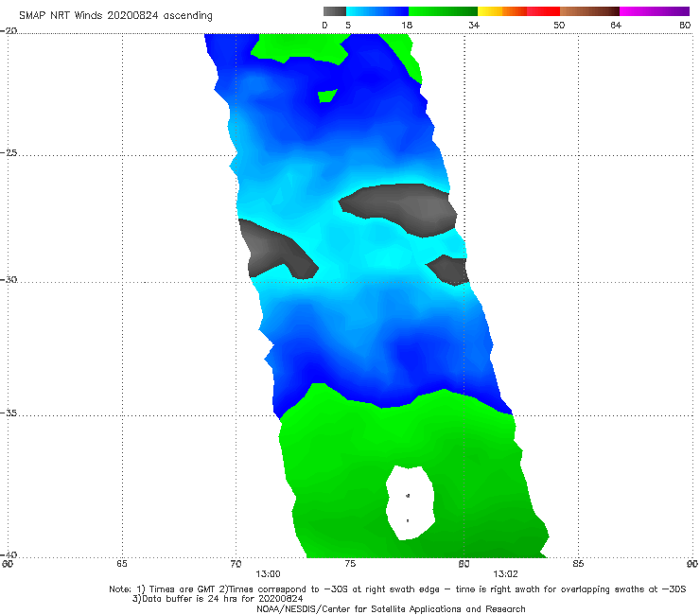Click the blue 5-18 segment of the color bar
Screen dimensions: 700x615
coord(377,11)
